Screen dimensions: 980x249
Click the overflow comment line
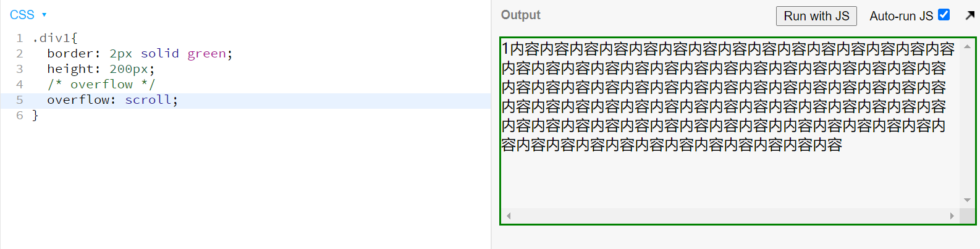click(x=101, y=85)
